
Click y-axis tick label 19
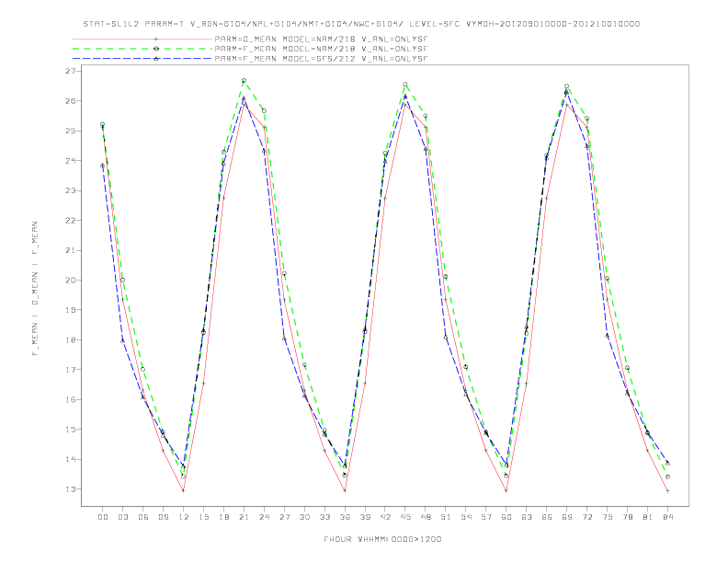pyautogui.click(x=71, y=310)
